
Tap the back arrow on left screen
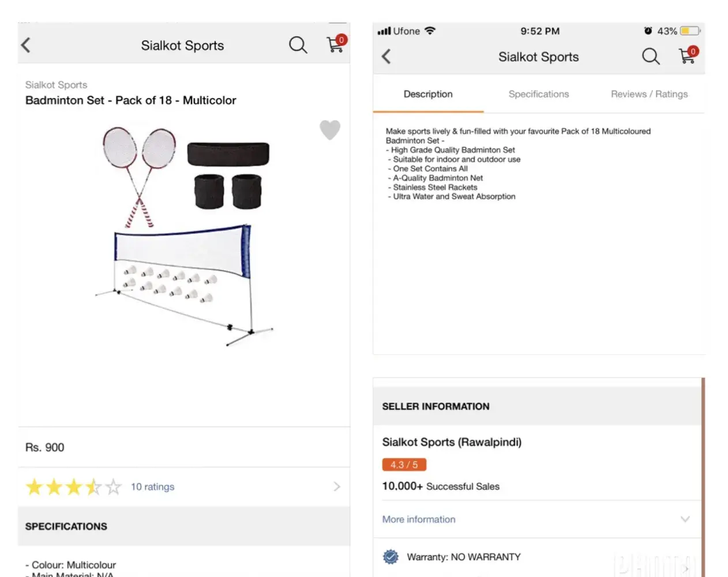[x=26, y=46]
